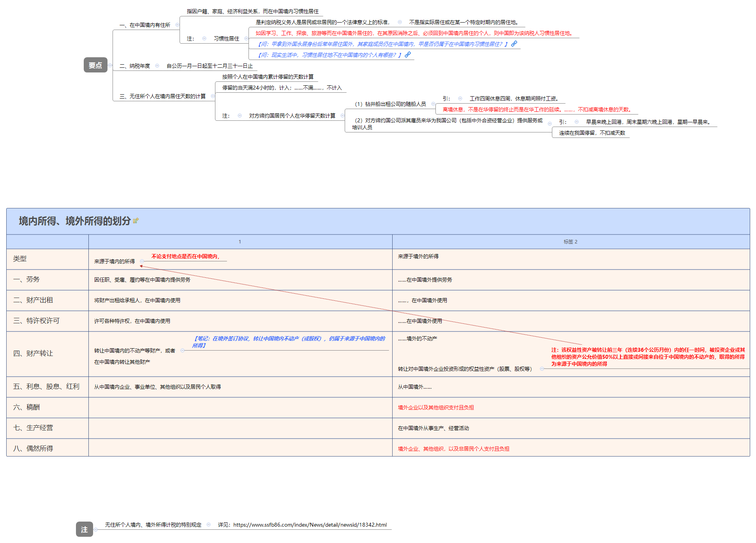
Task: Select node 早晨来晚上回港，周末星期六晚上回港
Action: tap(650, 122)
